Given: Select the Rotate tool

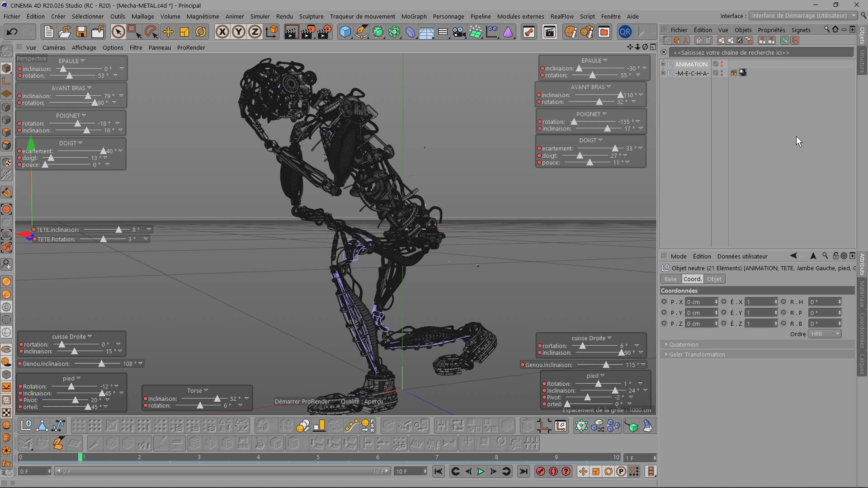Looking at the screenshot, I should click(x=201, y=32).
